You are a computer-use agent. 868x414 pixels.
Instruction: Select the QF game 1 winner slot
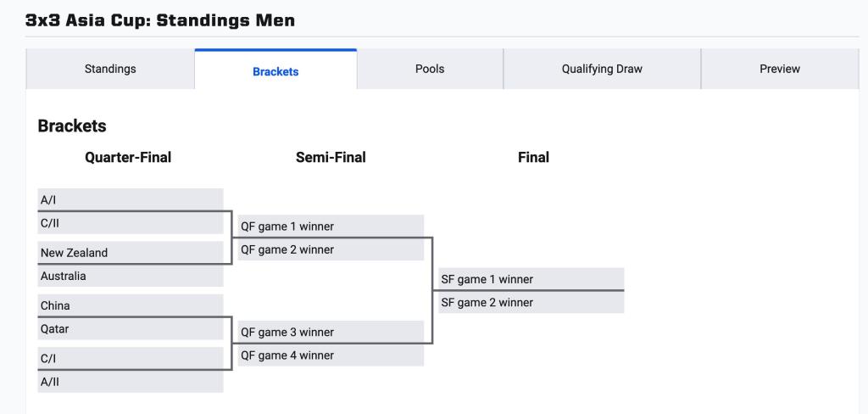(x=331, y=227)
